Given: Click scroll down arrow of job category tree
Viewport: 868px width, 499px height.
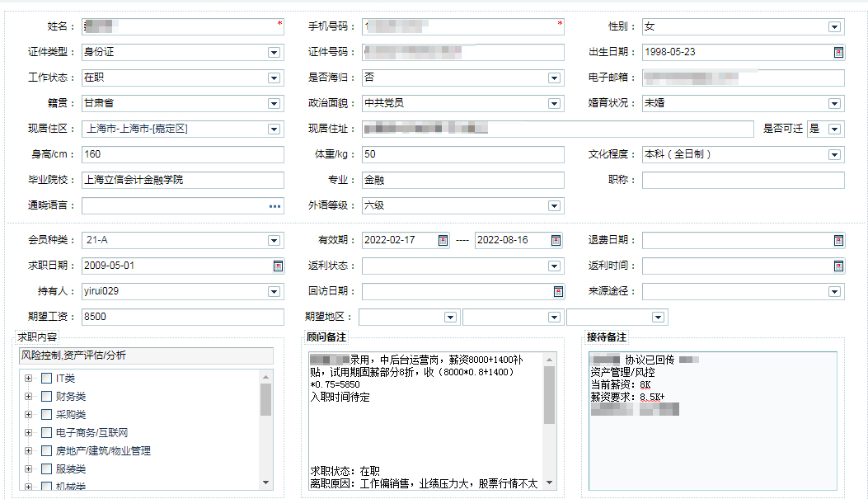Looking at the screenshot, I should click(x=265, y=483).
